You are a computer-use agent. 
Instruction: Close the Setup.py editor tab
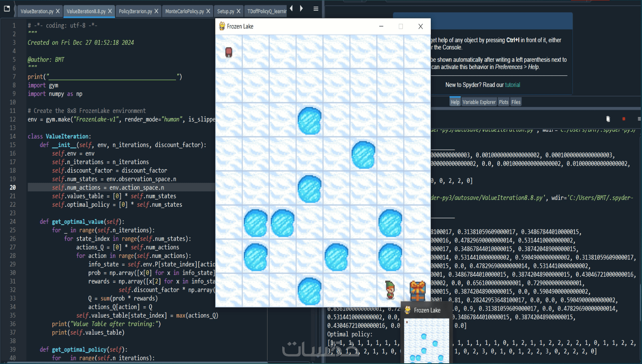(x=238, y=11)
